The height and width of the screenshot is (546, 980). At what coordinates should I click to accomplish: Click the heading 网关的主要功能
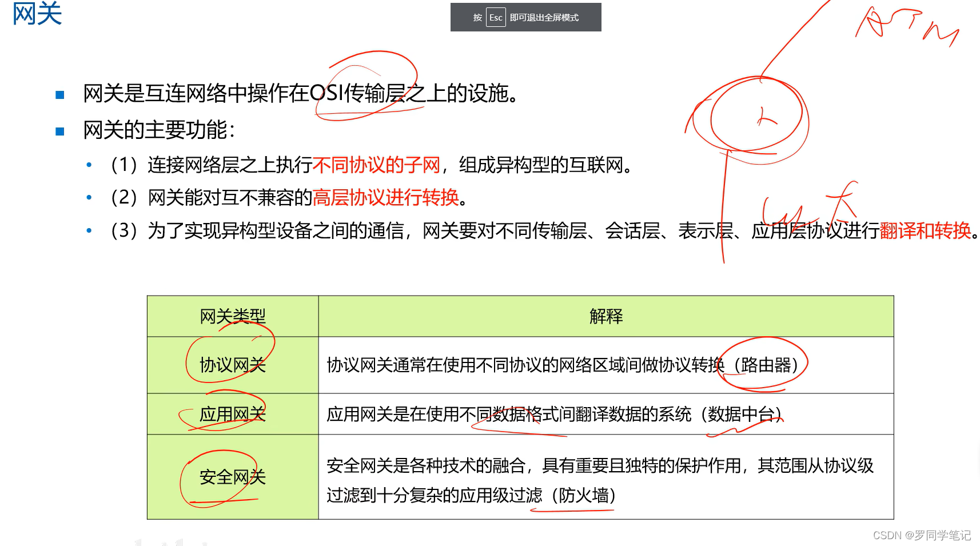point(159,130)
